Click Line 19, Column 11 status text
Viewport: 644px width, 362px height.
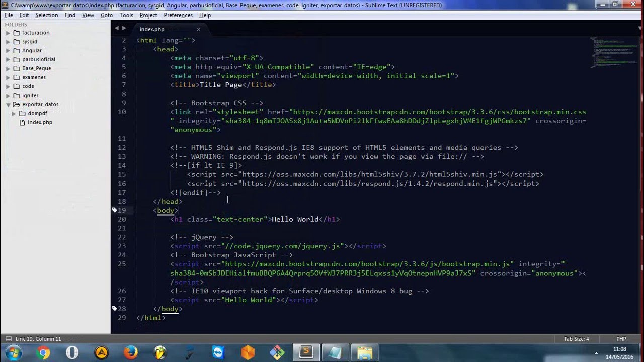tap(38, 339)
